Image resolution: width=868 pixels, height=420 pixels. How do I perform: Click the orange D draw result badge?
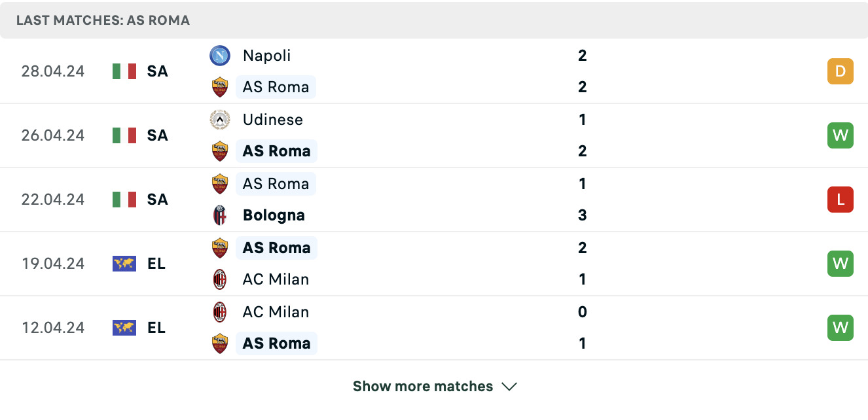(x=841, y=71)
